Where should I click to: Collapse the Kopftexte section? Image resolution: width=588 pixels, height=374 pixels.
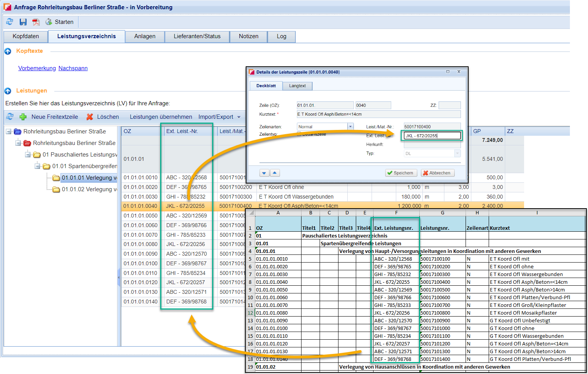[x=8, y=51]
